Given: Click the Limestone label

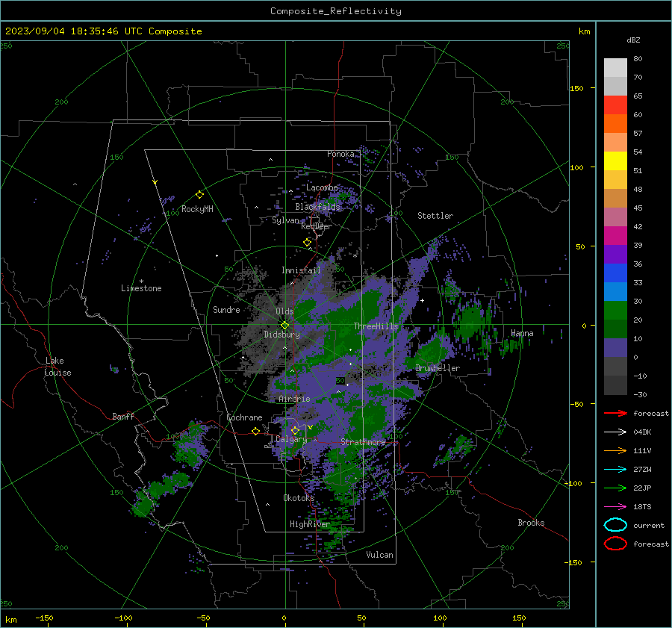Looking at the screenshot, I should point(141,288).
